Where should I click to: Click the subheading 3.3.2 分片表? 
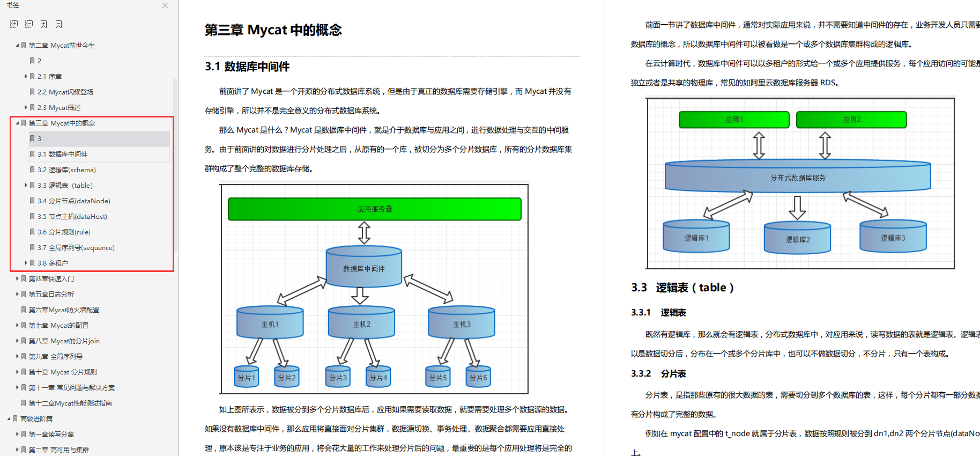tap(658, 374)
